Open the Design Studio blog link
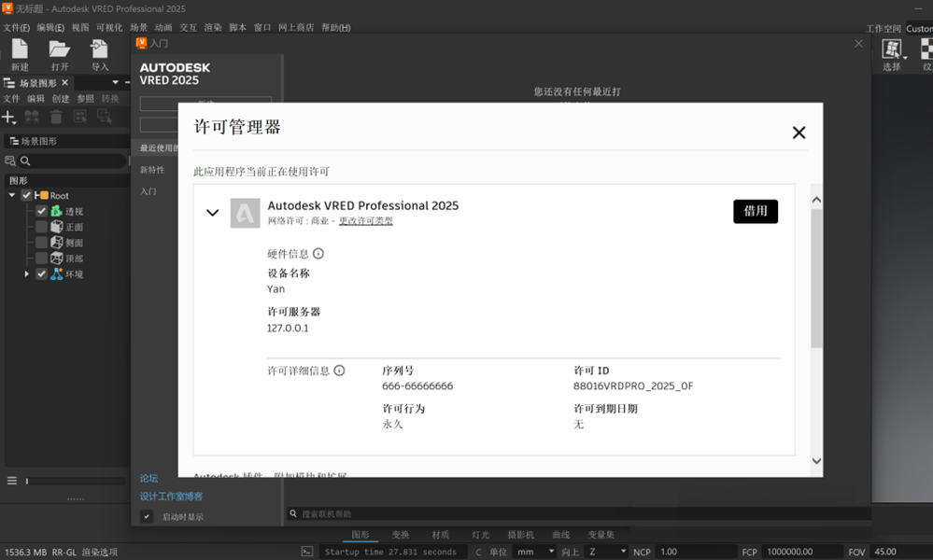This screenshot has width=933, height=560. click(x=171, y=496)
